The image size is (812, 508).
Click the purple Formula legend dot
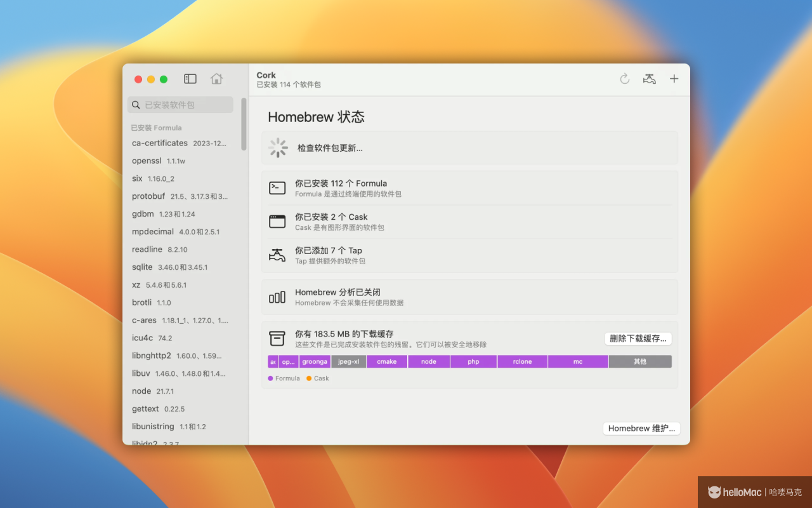270,378
